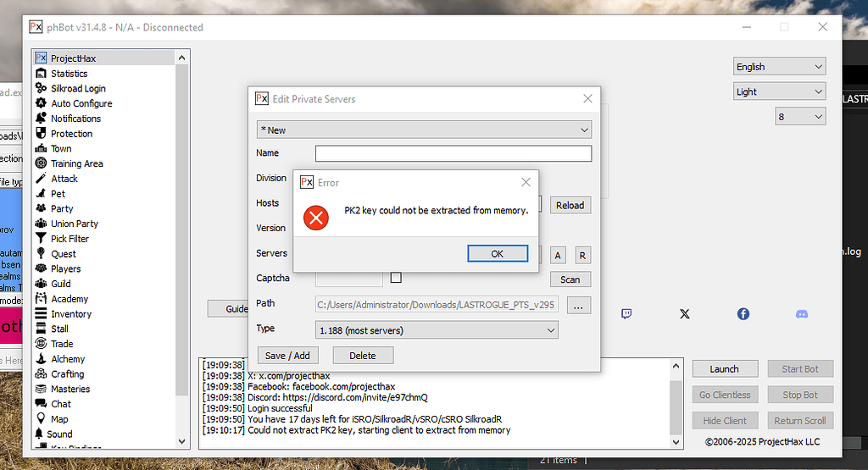Click the Launch button

click(725, 369)
